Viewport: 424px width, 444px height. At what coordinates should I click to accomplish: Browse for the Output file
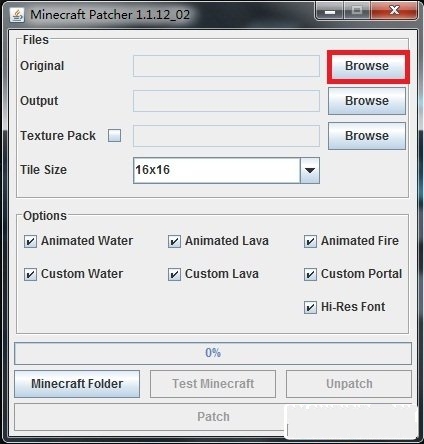[367, 101]
